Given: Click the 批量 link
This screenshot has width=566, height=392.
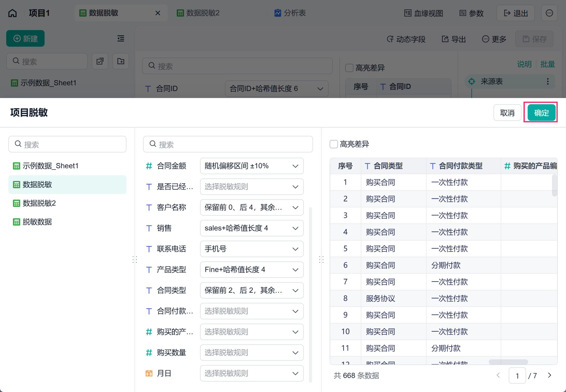Looking at the screenshot, I should coord(548,64).
